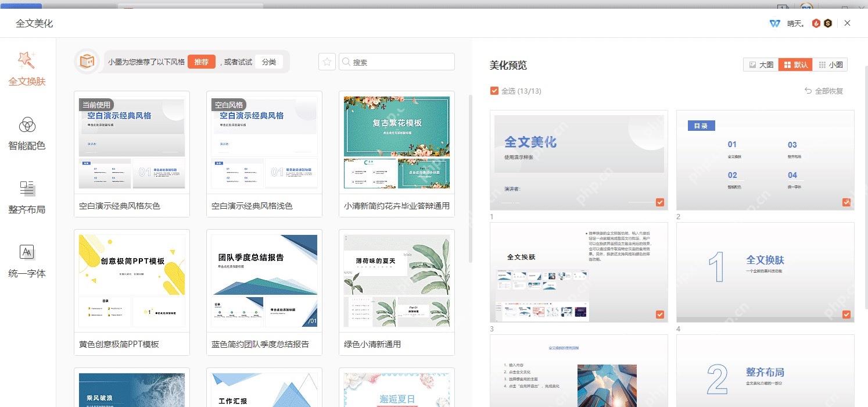
Task: Select 小清新简约花卉毕业答辩通用 template thumbnail
Action: point(397,142)
